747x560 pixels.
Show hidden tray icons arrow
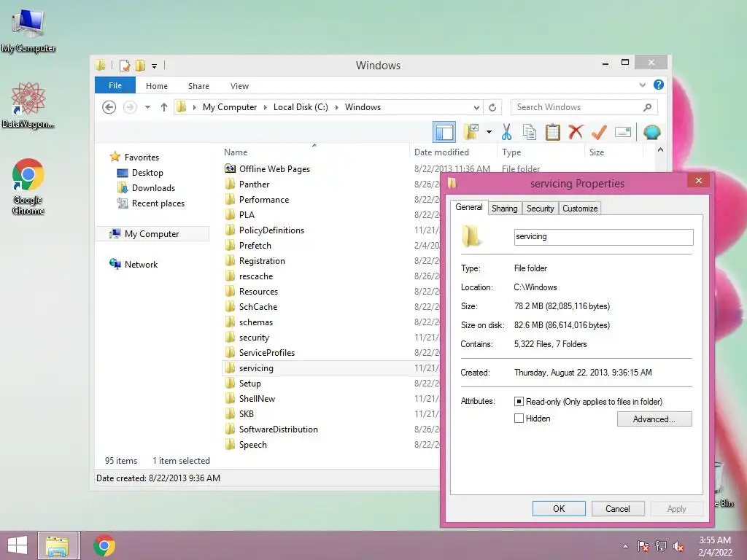pos(625,546)
